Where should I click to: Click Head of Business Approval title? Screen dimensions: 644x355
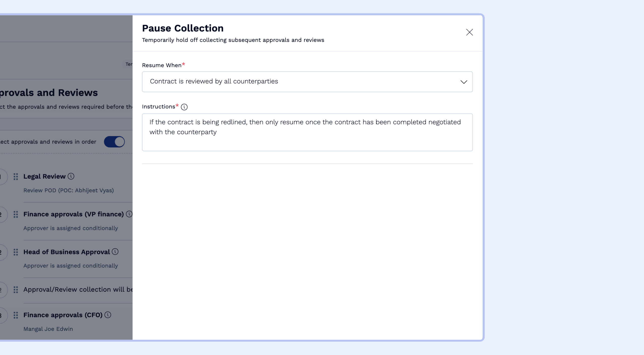[67, 252]
